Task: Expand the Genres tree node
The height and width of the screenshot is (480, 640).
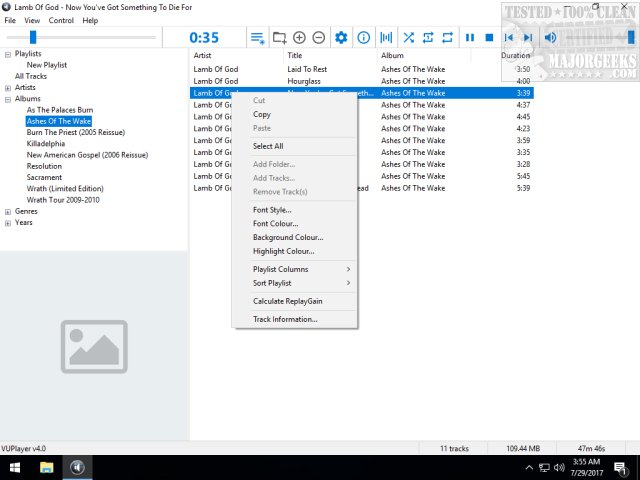Action: tap(8, 211)
